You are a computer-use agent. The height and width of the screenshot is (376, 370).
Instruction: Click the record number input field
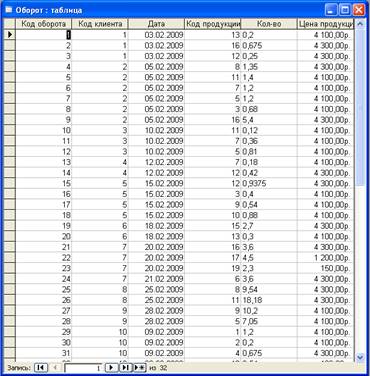coord(83,368)
